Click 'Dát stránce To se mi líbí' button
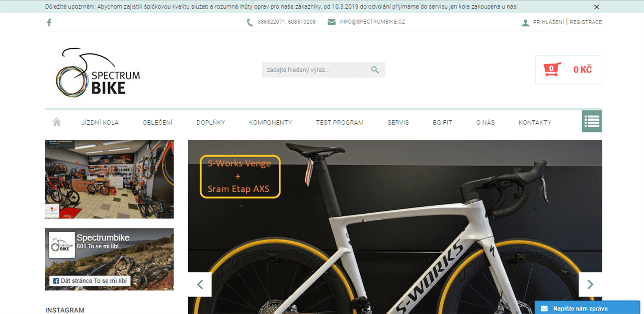644x314 pixels. point(90,281)
